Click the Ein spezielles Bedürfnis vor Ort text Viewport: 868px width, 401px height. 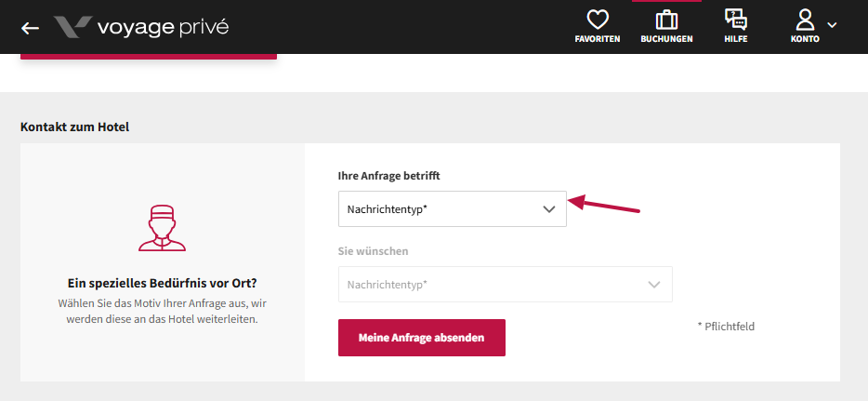[x=163, y=284]
